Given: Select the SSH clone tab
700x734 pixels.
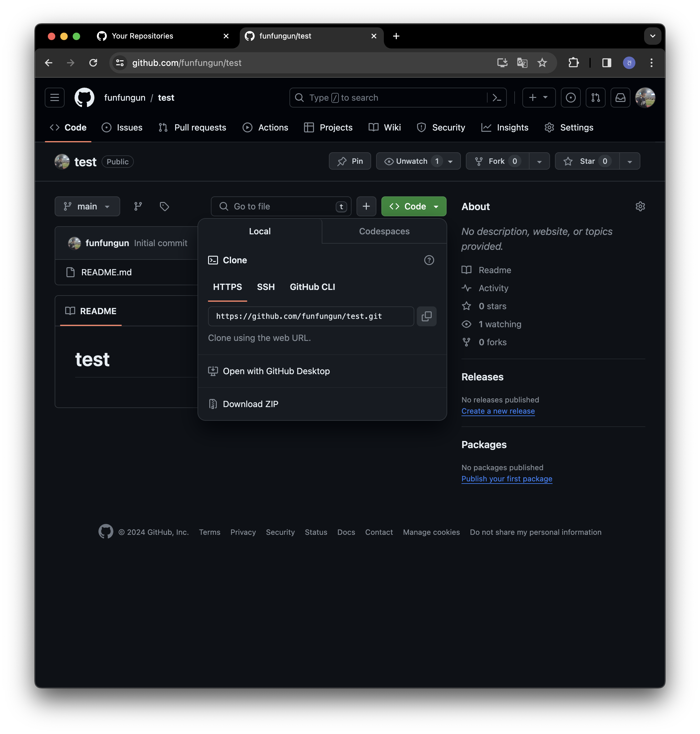Looking at the screenshot, I should tap(266, 287).
